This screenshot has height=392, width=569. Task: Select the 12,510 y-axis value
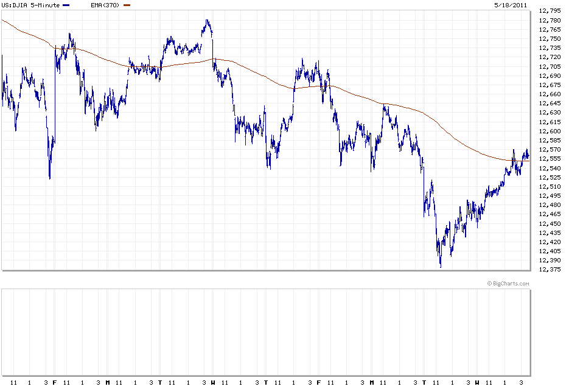coord(550,186)
